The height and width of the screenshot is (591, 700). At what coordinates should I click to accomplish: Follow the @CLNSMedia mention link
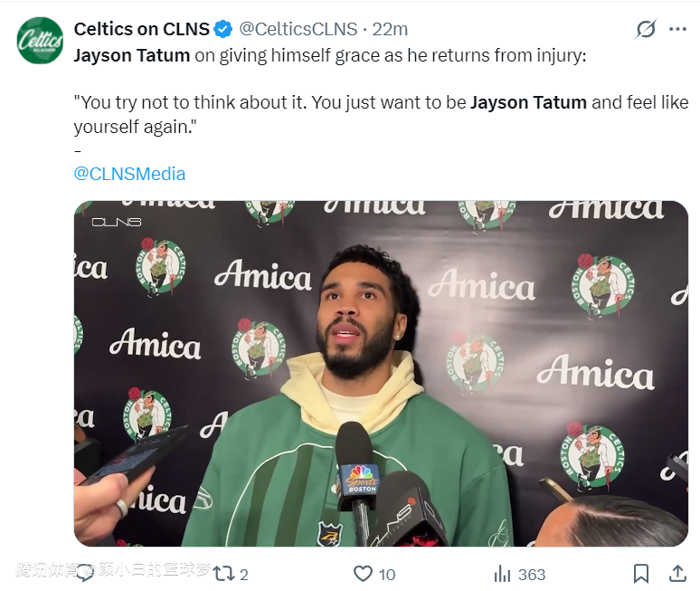[x=129, y=174]
